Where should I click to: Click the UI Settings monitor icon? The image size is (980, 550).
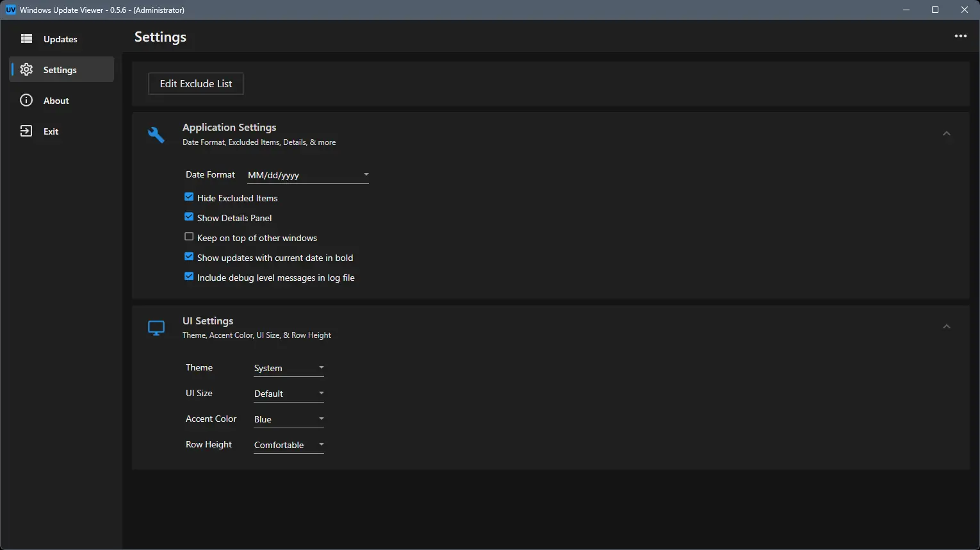pos(156,328)
